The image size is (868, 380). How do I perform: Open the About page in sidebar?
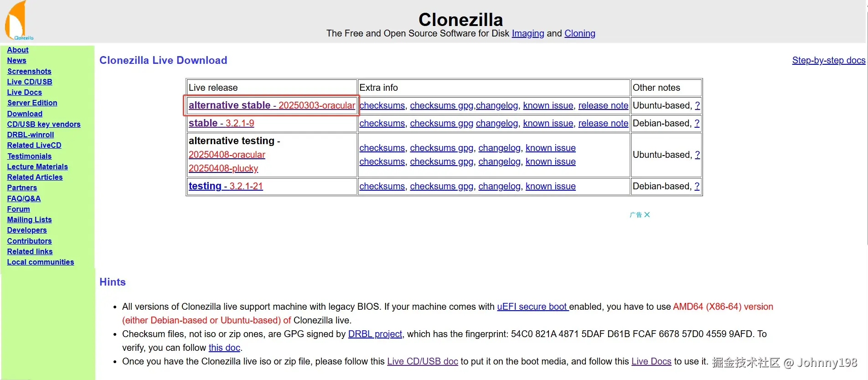(18, 50)
